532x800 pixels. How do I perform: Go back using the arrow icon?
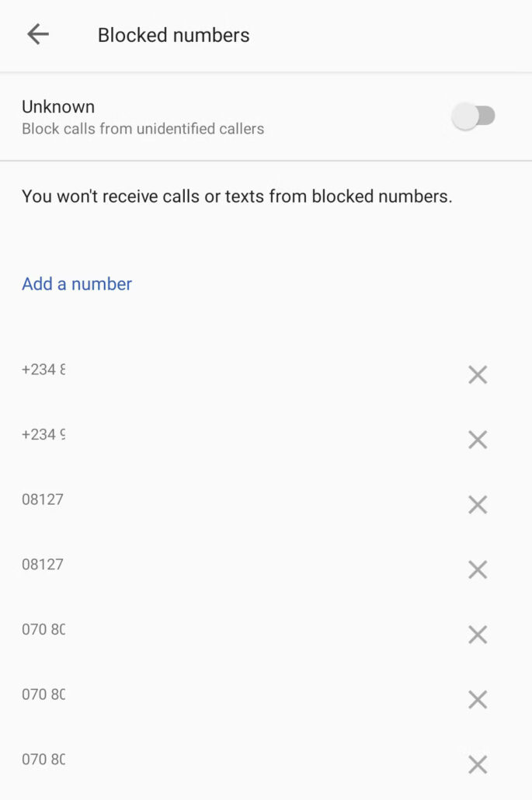37,34
